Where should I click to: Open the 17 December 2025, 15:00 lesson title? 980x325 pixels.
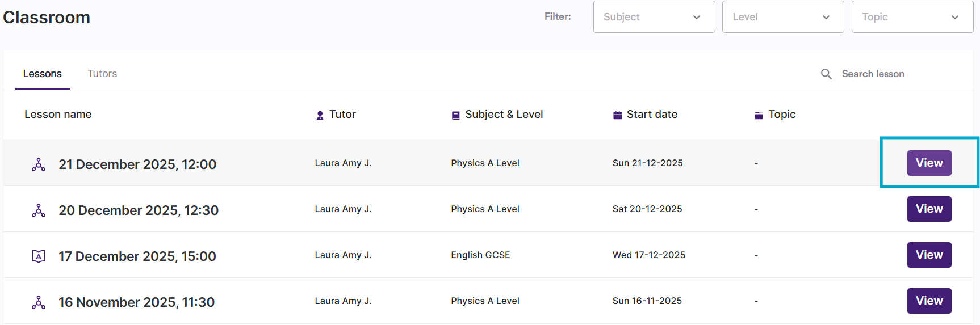click(137, 256)
